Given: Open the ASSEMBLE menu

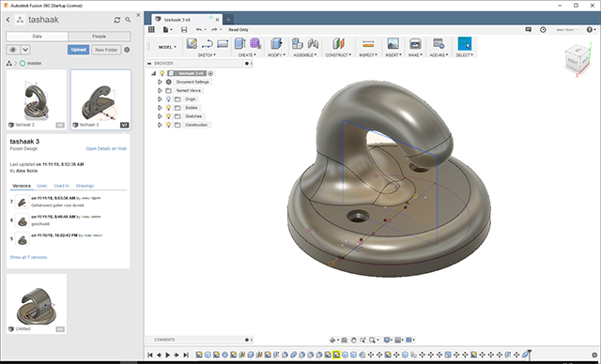Looking at the screenshot, I should pyautogui.click(x=305, y=55).
